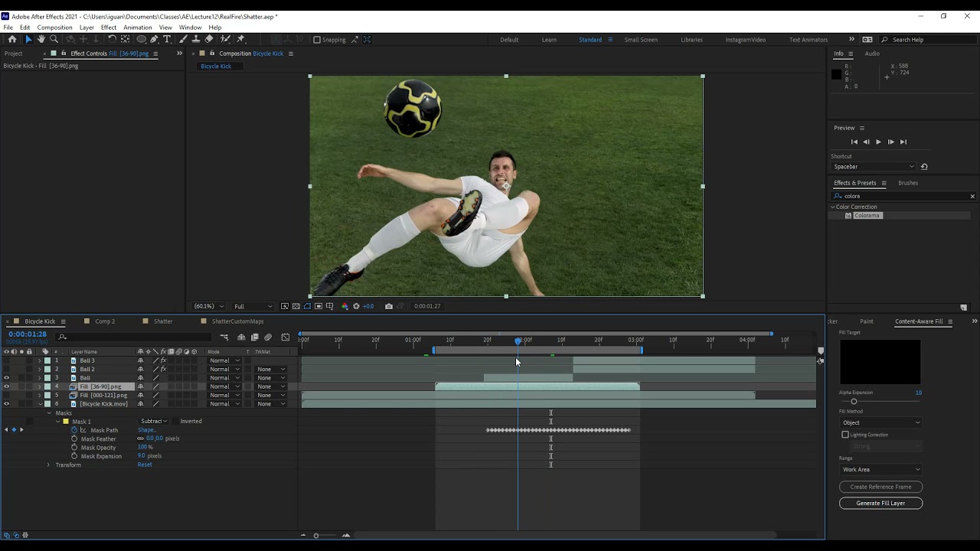
Task: Click the Generate Fill Layer button
Action: tap(880, 503)
